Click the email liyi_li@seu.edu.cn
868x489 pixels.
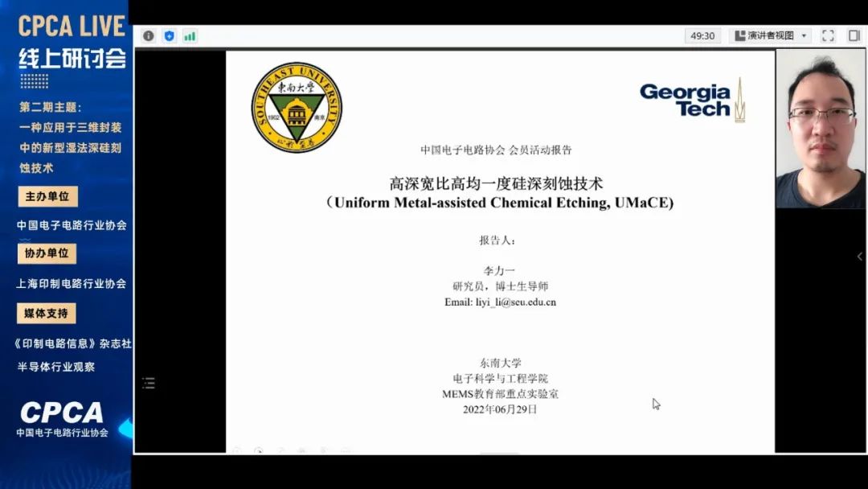click(500, 302)
